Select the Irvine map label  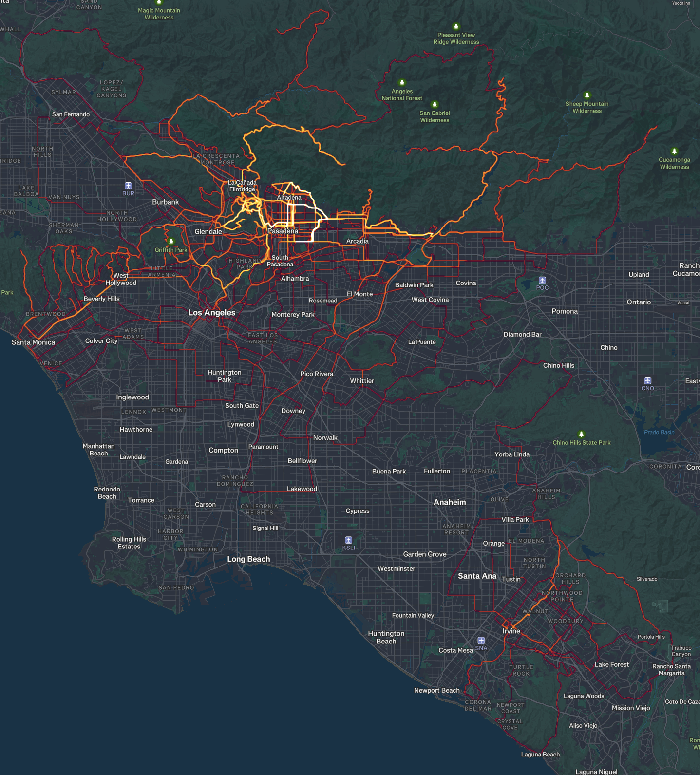[511, 631]
